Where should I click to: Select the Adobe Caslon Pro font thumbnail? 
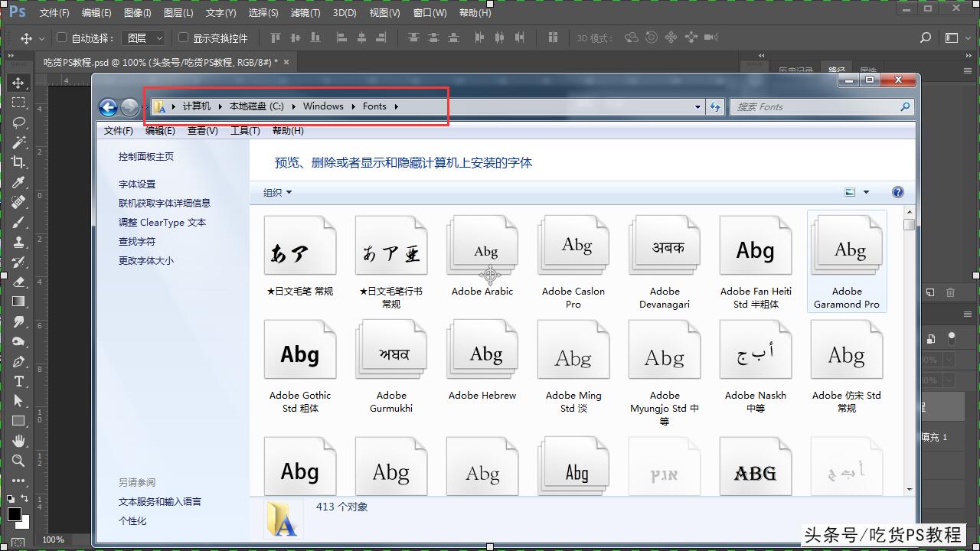pyautogui.click(x=573, y=261)
